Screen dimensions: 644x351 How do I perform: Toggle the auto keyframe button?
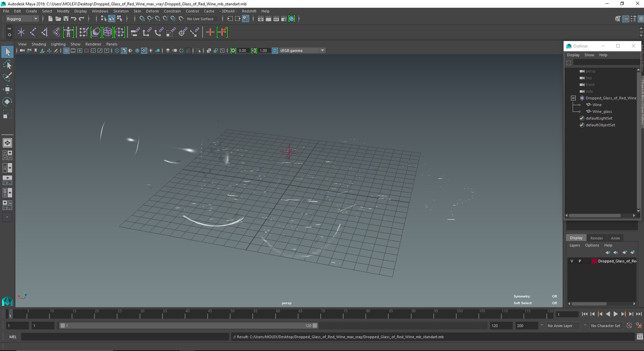(629, 326)
